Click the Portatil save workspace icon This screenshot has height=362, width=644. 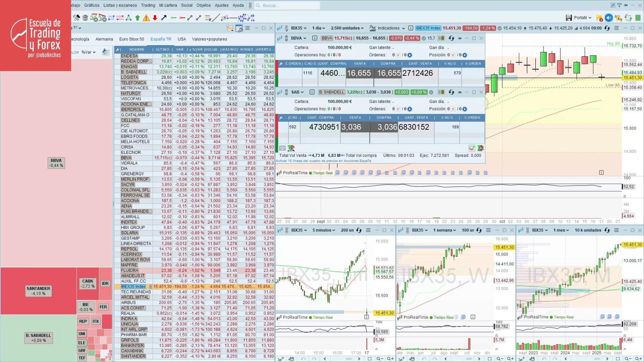[570, 17]
